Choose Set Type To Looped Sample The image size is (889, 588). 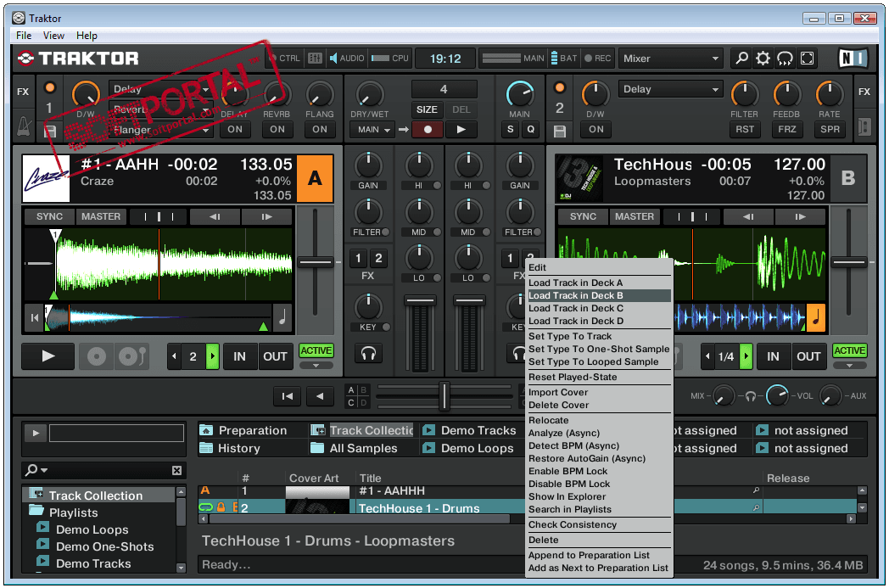pyautogui.click(x=599, y=361)
